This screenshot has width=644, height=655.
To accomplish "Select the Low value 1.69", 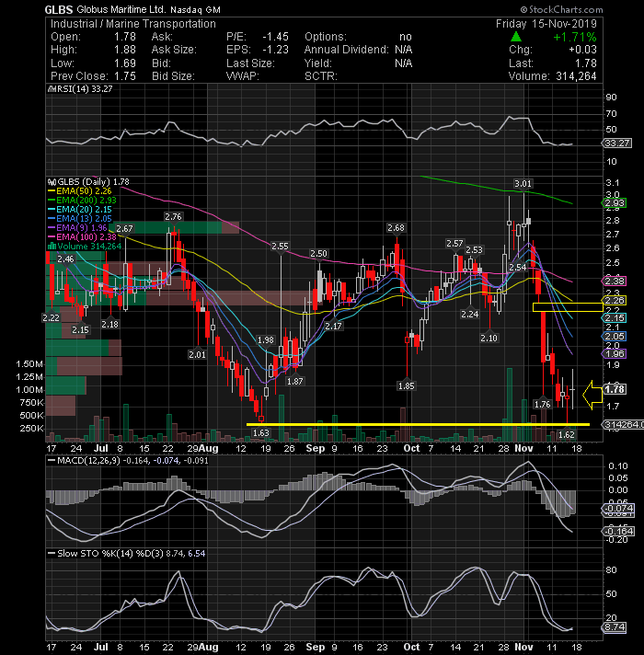I will point(125,63).
